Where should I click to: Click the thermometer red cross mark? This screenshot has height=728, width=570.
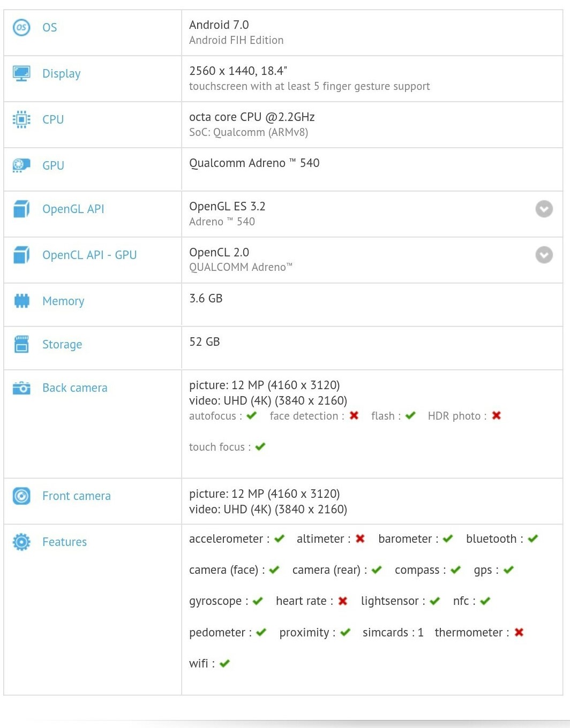point(519,632)
